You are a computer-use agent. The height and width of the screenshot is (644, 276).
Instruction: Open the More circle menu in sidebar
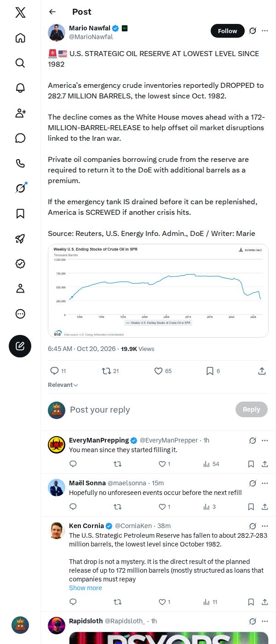(x=20, y=314)
